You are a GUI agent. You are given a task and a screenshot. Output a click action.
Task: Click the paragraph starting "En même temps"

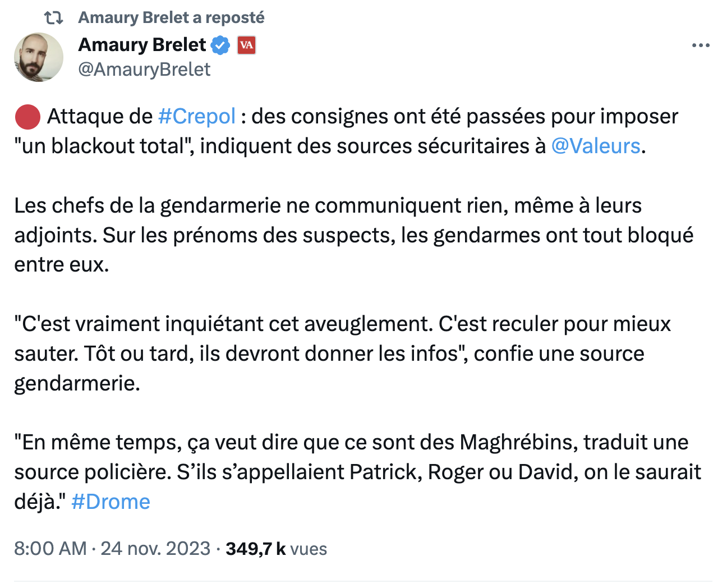tap(357, 472)
